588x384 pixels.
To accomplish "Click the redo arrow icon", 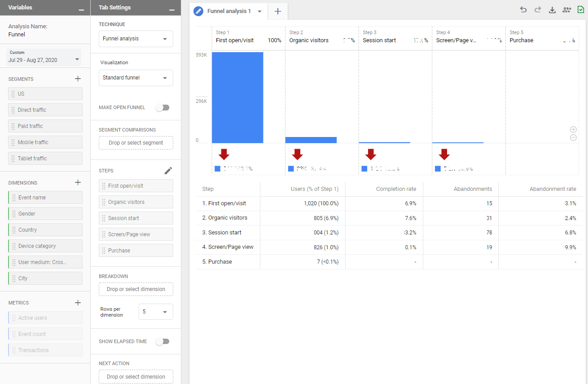I will [x=538, y=10].
